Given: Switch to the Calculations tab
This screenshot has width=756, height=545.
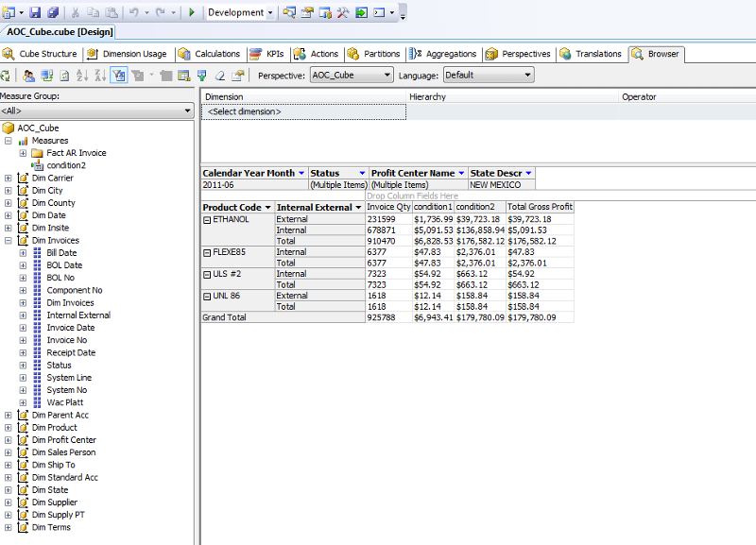Looking at the screenshot, I should pos(216,54).
